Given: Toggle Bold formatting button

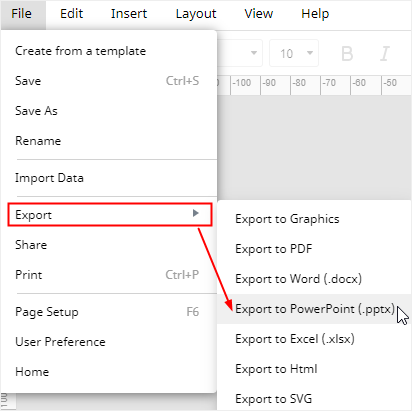Looking at the screenshot, I should coord(347,54).
